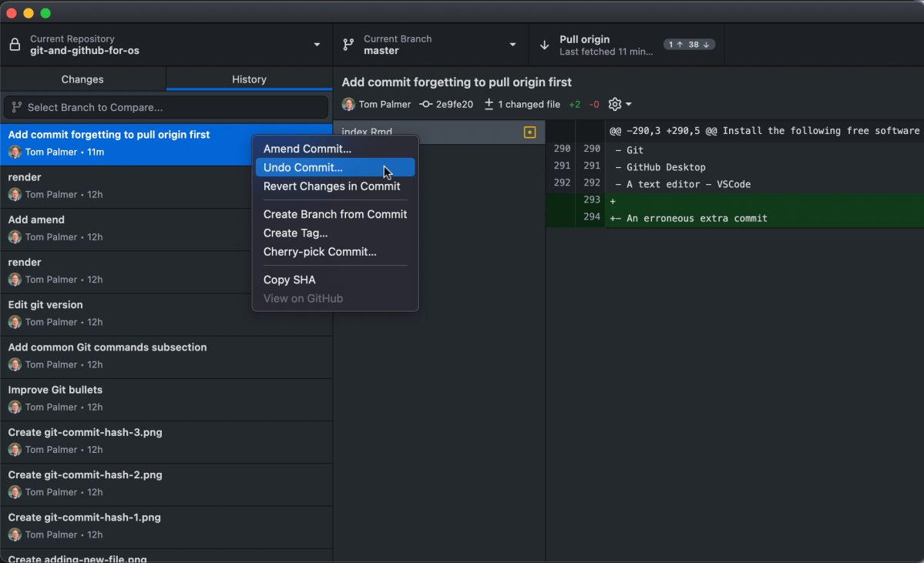
Task: Click the red -0 deletions count
Action: click(594, 104)
